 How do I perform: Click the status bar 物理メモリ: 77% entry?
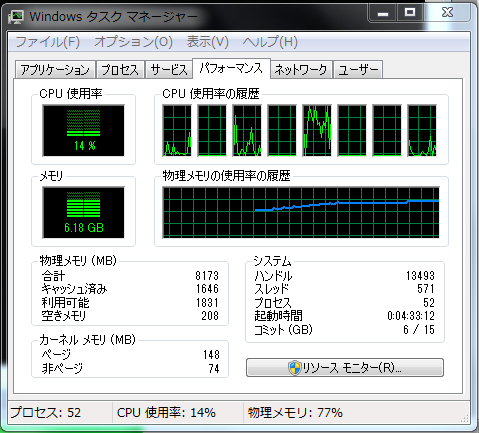(x=295, y=413)
